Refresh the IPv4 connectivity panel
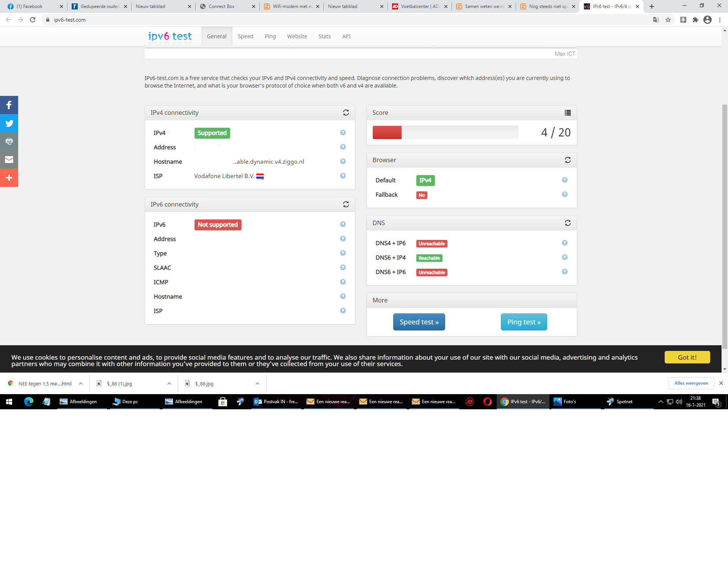Image resolution: width=728 pixels, height=573 pixels. [x=346, y=113]
